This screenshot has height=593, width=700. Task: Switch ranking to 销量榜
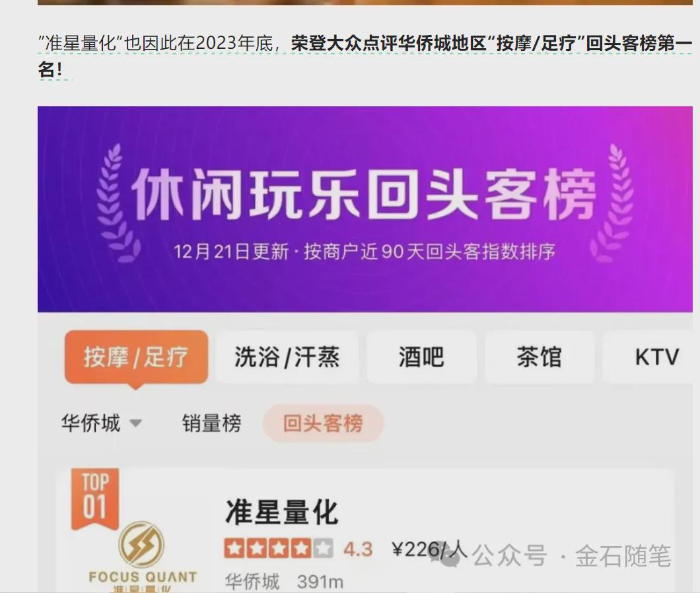tap(211, 423)
